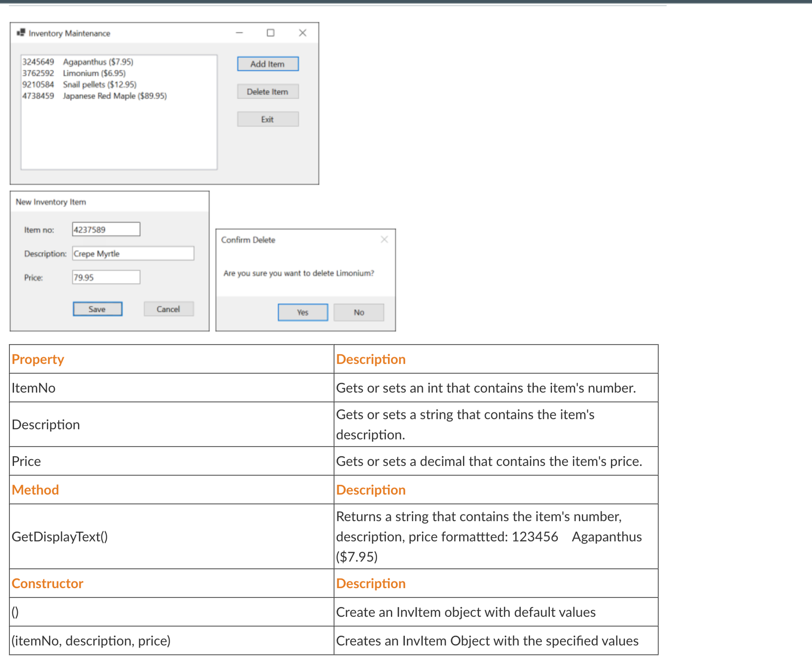
Task: Click the minimize icon on Inventory Maintenance
Action: coord(239,33)
